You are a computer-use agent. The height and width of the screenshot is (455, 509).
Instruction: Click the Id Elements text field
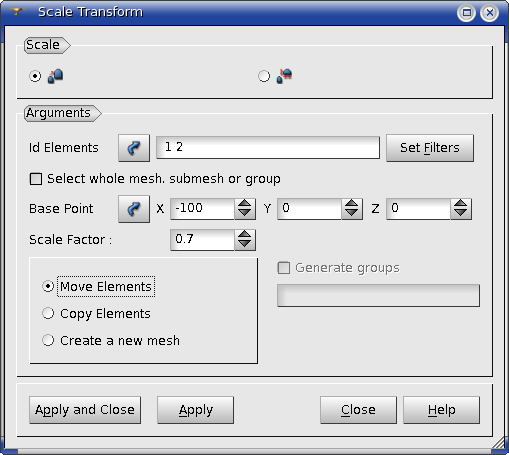click(268, 147)
